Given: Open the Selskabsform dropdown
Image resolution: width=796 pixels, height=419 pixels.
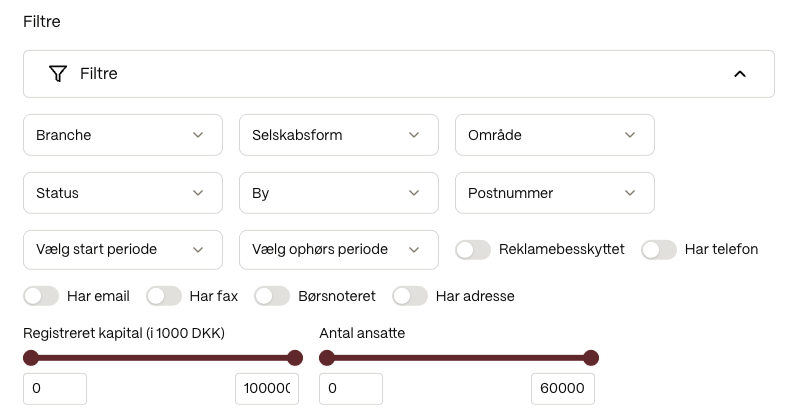Looking at the screenshot, I should [x=338, y=135].
